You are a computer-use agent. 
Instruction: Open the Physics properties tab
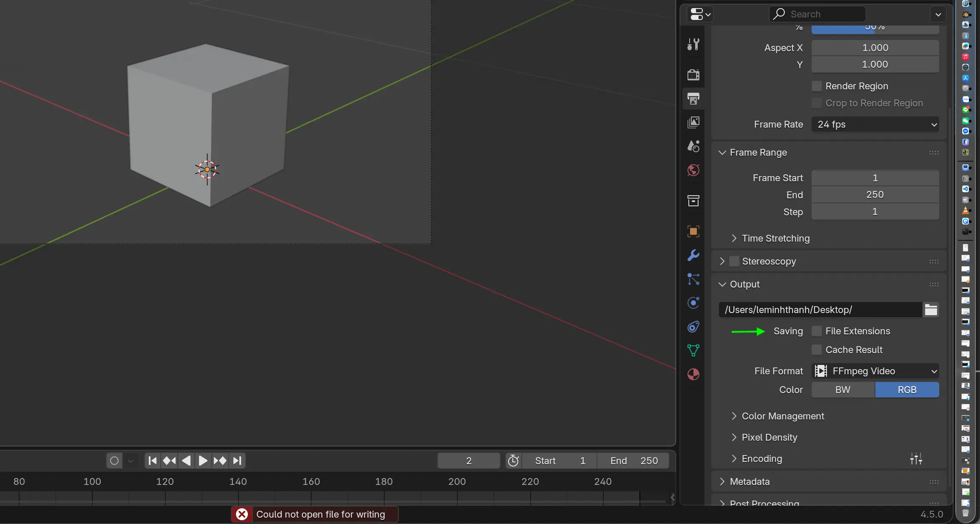point(693,303)
